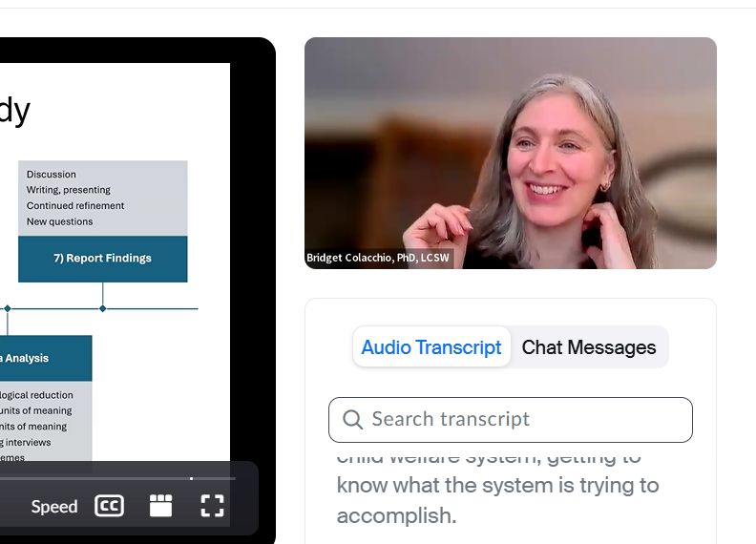Click the 'New questions' text on the slide
The image size is (756, 544).
point(60,221)
